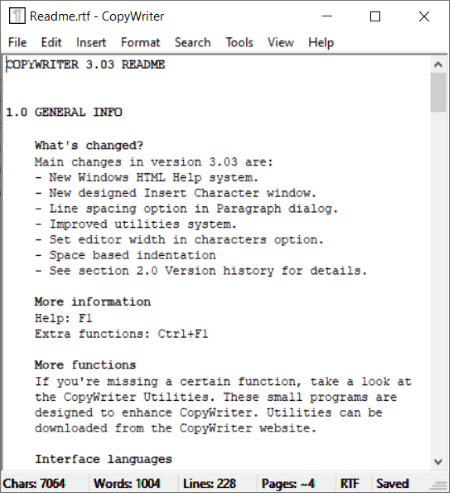
Task: Click line See section 2.0 Version history
Action: point(201,271)
